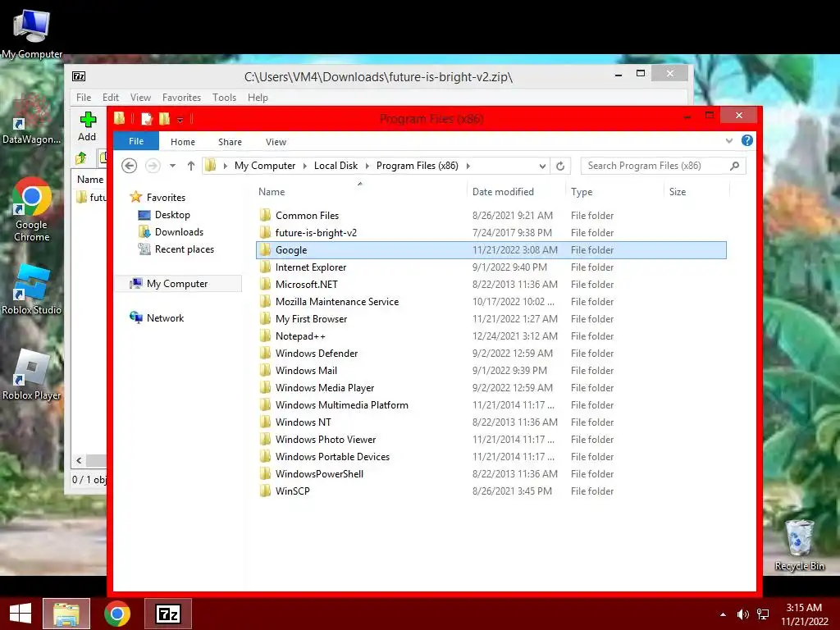Image resolution: width=840 pixels, height=630 pixels.
Task: Open the Explorer help question mark icon
Action: 746,140
